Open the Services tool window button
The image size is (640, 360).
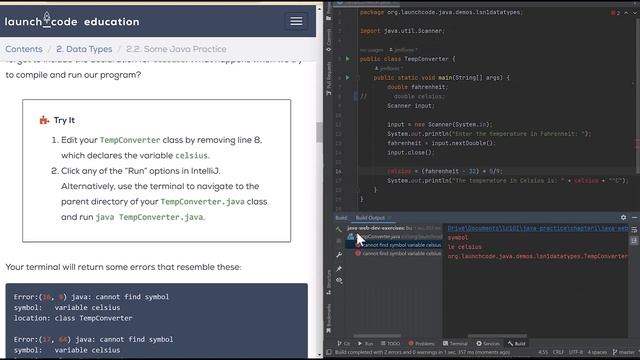pyautogui.click(x=488, y=344)
